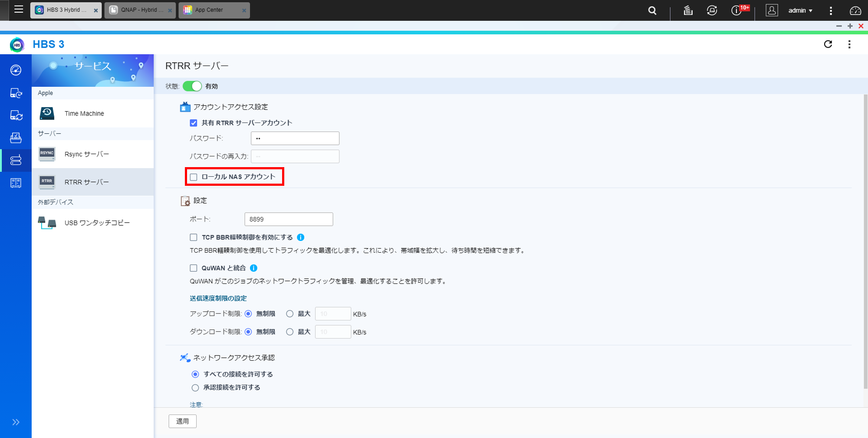
Task: Close the HBS 3 Hybrid tab
Action: [96, 10]
